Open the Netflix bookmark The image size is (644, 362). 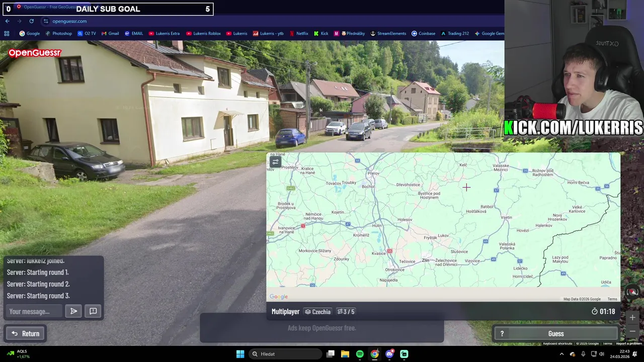(x=299, y=34)
